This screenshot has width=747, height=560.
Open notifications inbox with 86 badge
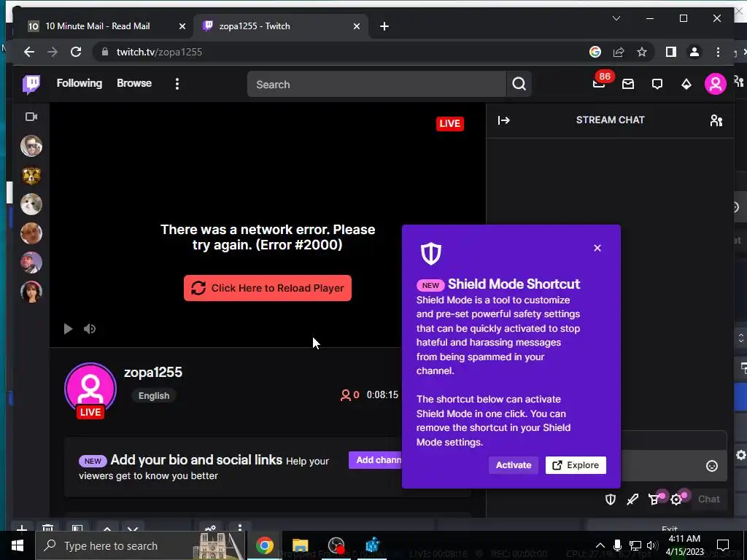[x=600, y=83]
